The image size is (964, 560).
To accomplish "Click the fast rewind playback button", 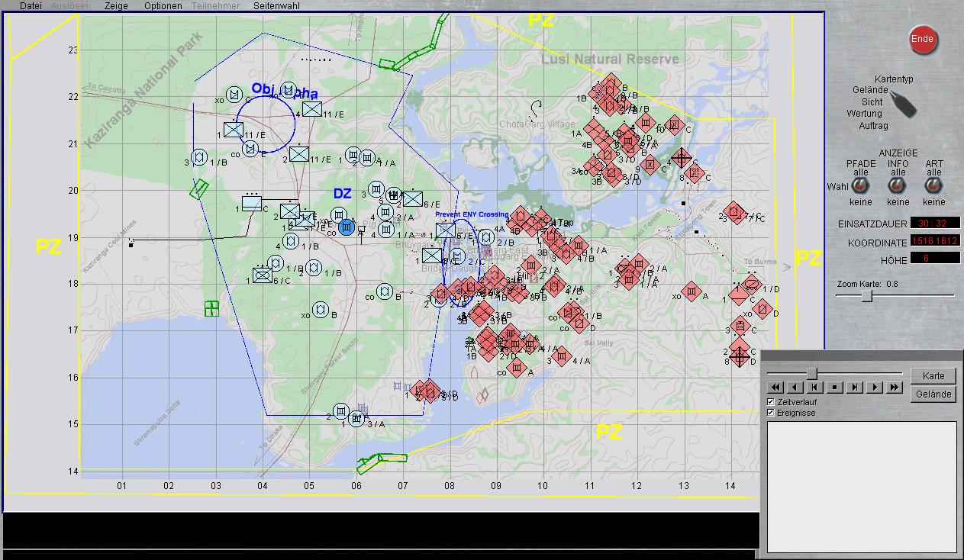I will point(775,388).
